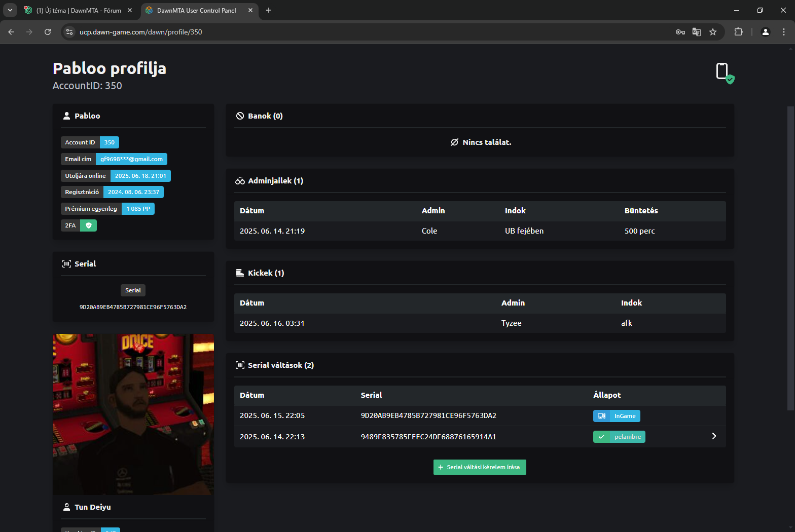
Task: Open a new browser tab
Action: point(269,10)
